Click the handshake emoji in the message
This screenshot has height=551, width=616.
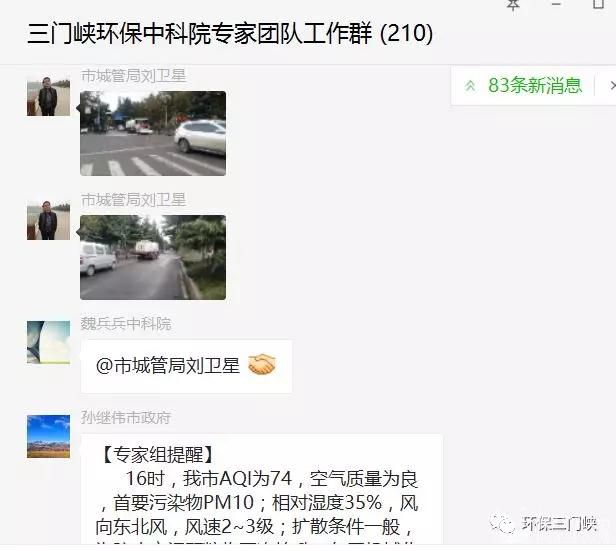[x=262, y=364]
